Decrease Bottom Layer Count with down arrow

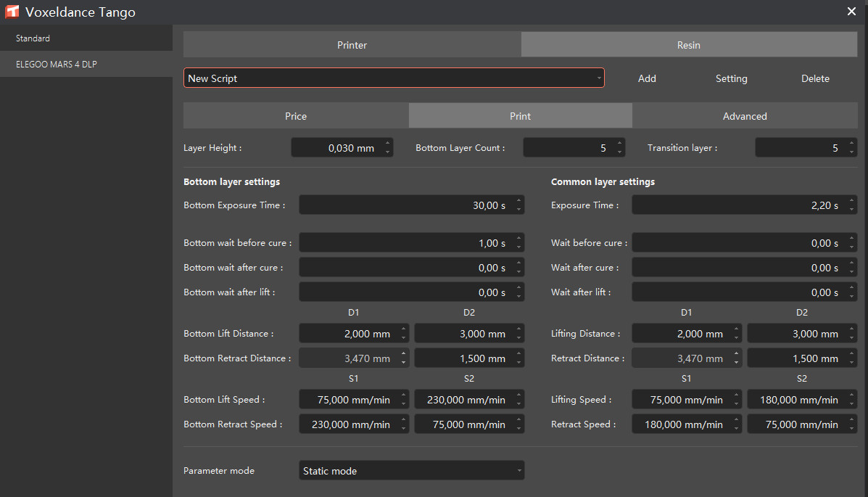(620, 152)
